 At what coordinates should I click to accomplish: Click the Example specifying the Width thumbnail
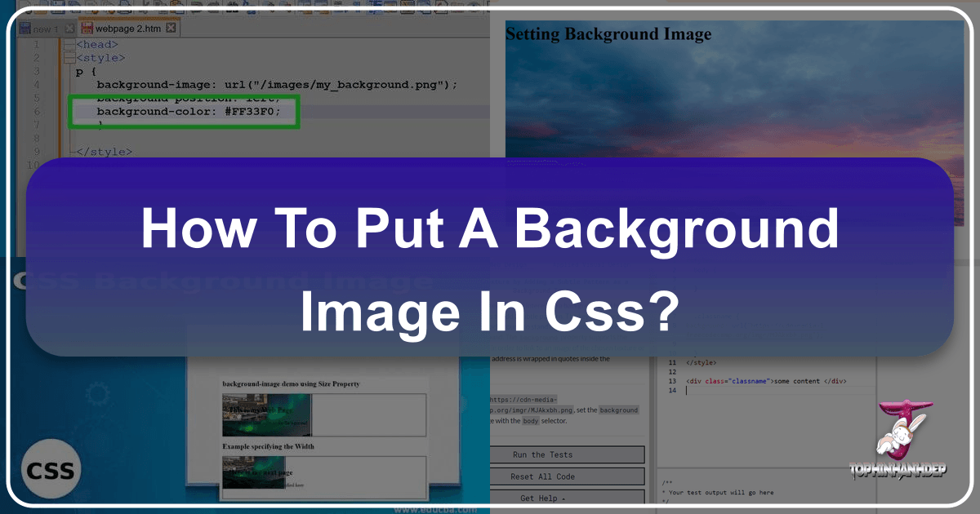[x=253, y=472]
